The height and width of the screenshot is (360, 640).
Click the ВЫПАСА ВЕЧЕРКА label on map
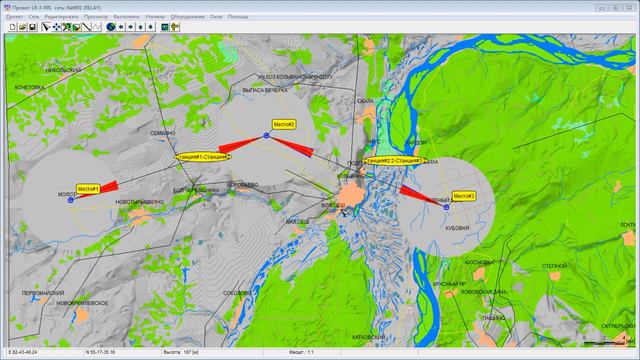(x=265, y=90)
